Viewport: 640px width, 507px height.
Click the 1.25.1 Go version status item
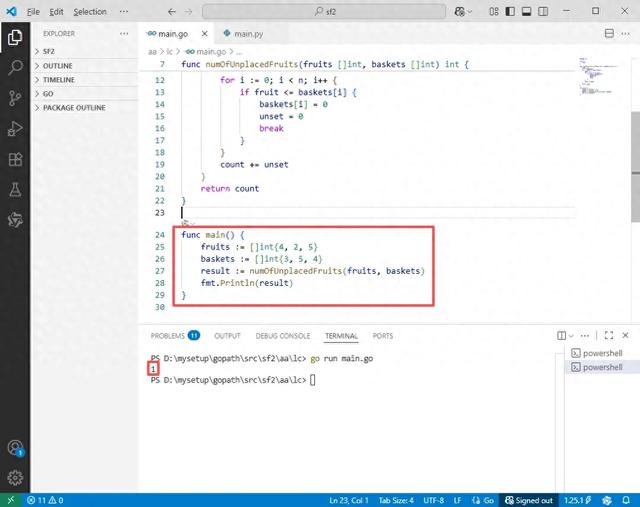coord(578,500)
